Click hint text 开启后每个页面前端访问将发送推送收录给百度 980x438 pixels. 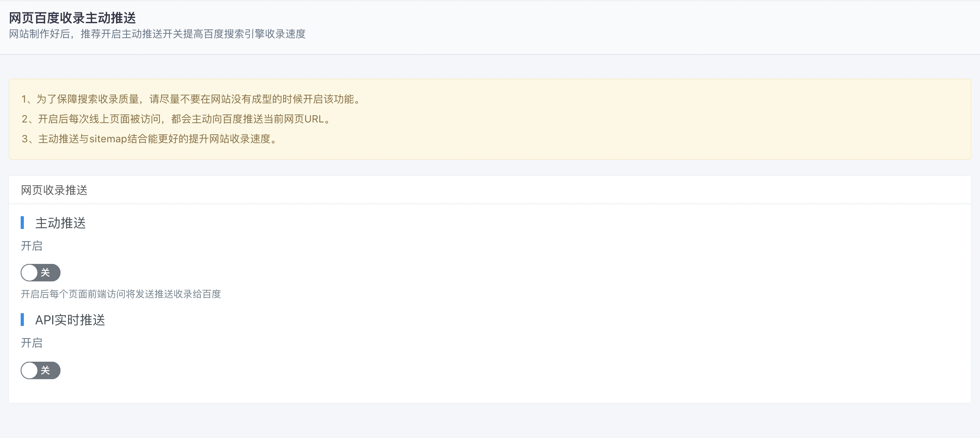click(121, 294)
